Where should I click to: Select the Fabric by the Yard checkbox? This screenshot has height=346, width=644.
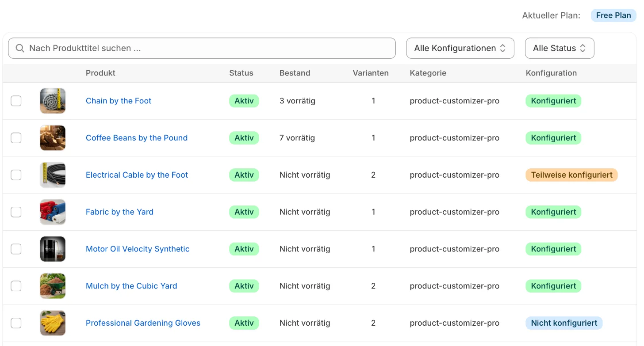click(16, 212)
